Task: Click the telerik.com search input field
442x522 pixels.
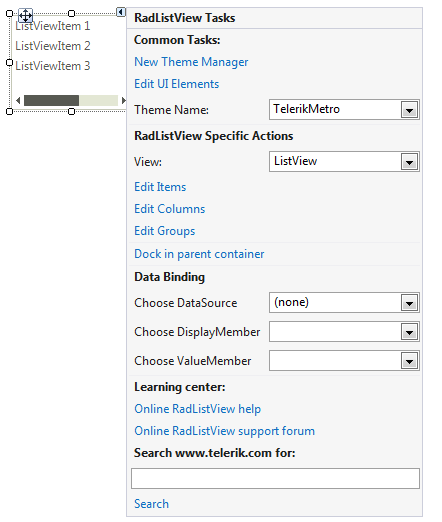Action: [x=275, y=479]
